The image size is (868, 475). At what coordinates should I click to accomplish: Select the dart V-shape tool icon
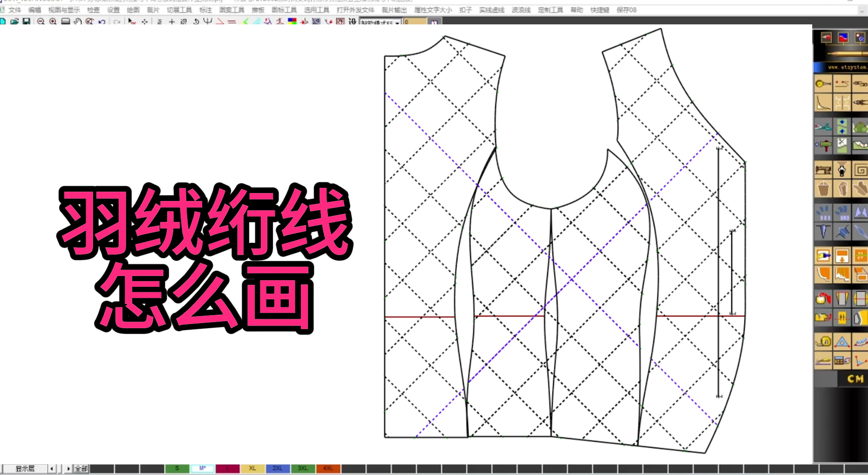(x=823, y=231)
